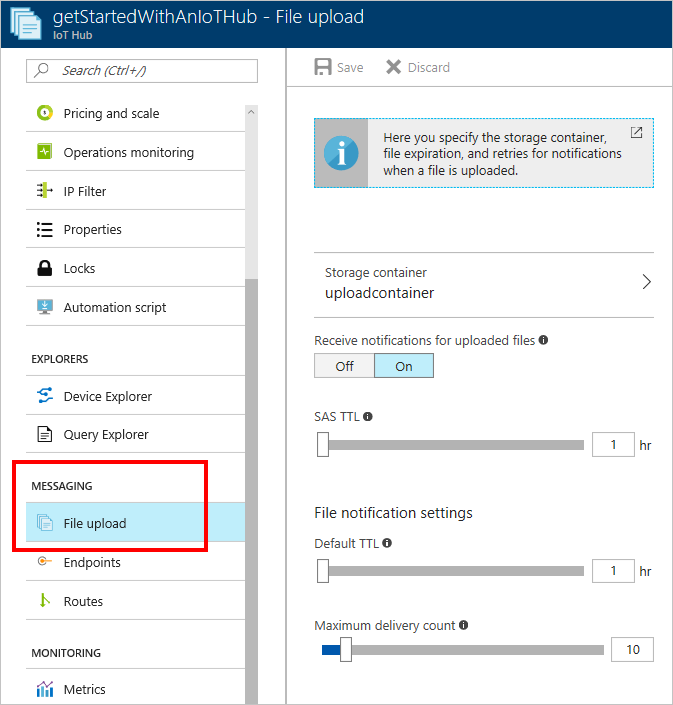The height and width of the screenshot is (705, 673).
Task: Click the Discard X icon
Action: [393, 67]
